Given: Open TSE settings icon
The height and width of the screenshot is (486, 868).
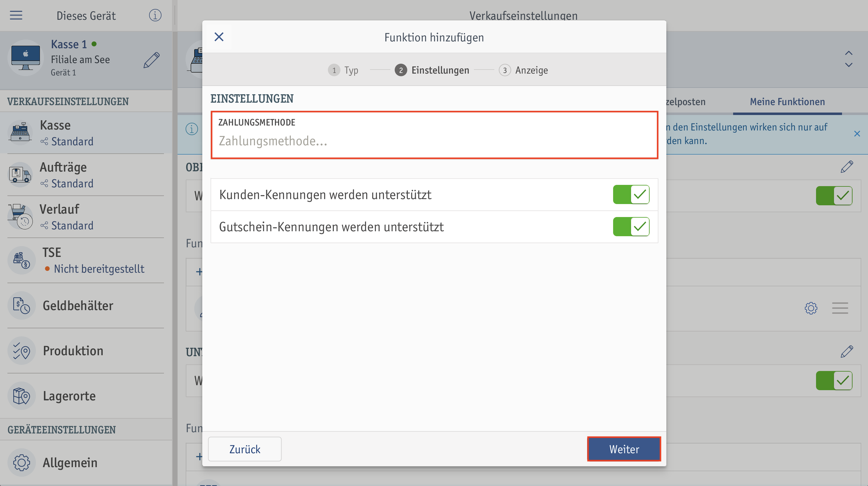Looking at the screenshot, I should (22, 260).
